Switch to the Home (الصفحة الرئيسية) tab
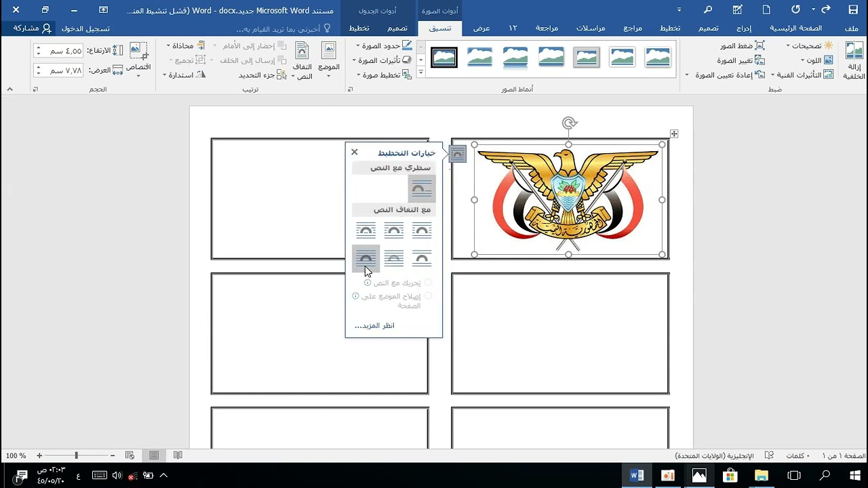868x488 pixels. click(x=796, y=28)
